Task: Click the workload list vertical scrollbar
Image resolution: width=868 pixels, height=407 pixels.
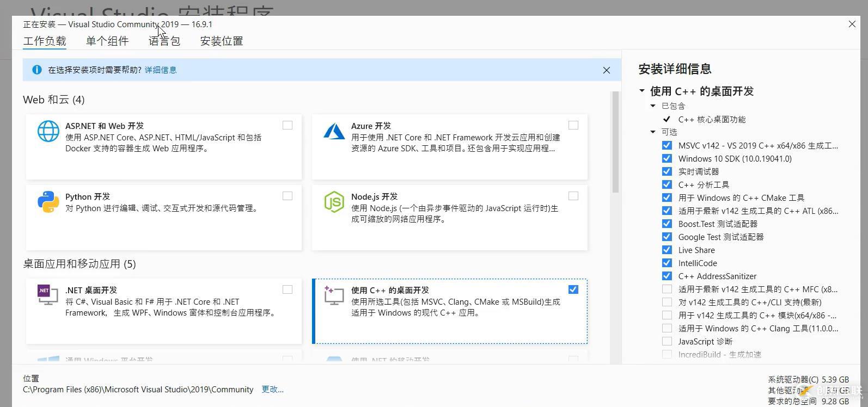Action: coord(615,141)
